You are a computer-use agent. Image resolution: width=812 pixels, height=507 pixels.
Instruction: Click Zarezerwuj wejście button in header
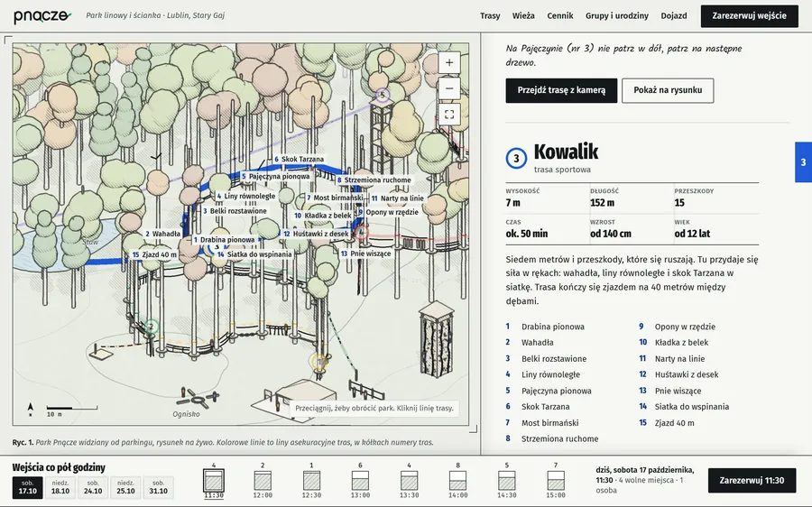point(749,16)
